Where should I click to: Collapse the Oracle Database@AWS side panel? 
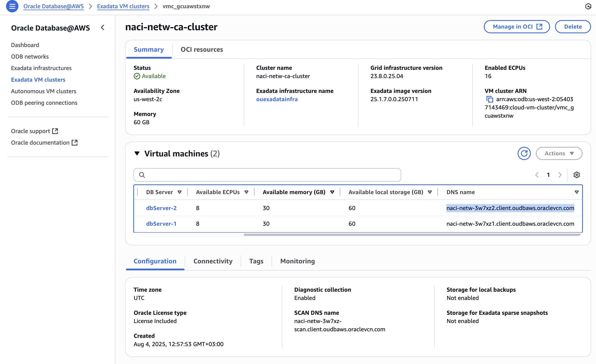103,27
